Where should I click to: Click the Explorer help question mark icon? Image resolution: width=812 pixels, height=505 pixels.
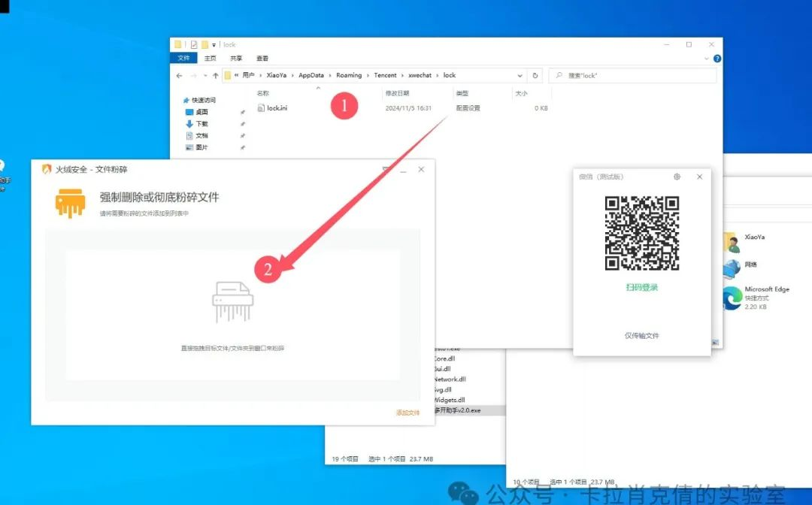(717, 59)
